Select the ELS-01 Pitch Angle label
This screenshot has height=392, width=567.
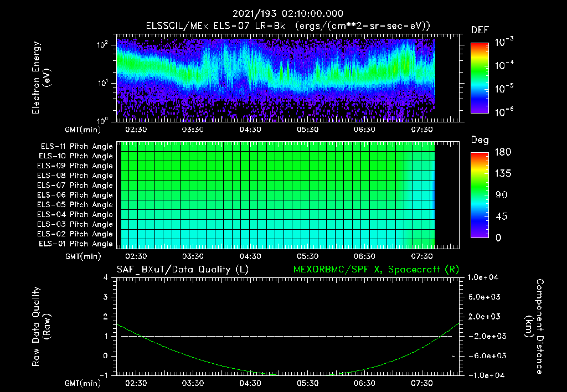pyautogui.click(x=76, y=244)
